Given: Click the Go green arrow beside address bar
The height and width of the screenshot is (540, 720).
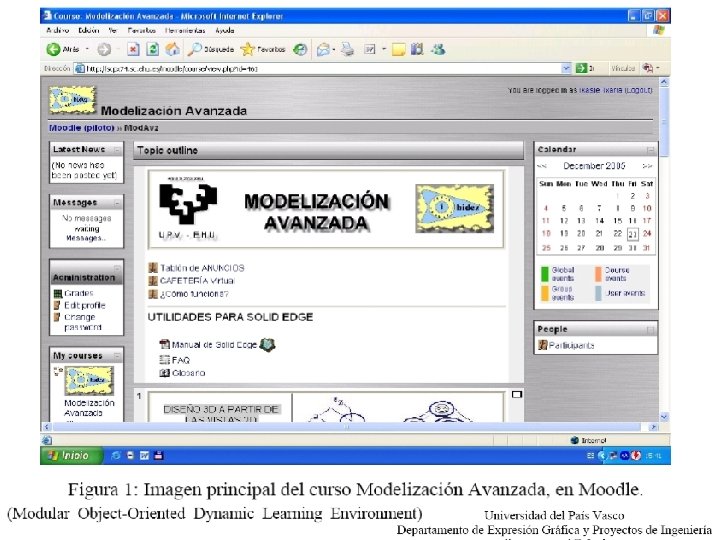Looking at the screenshot, I should pos(581,68).
